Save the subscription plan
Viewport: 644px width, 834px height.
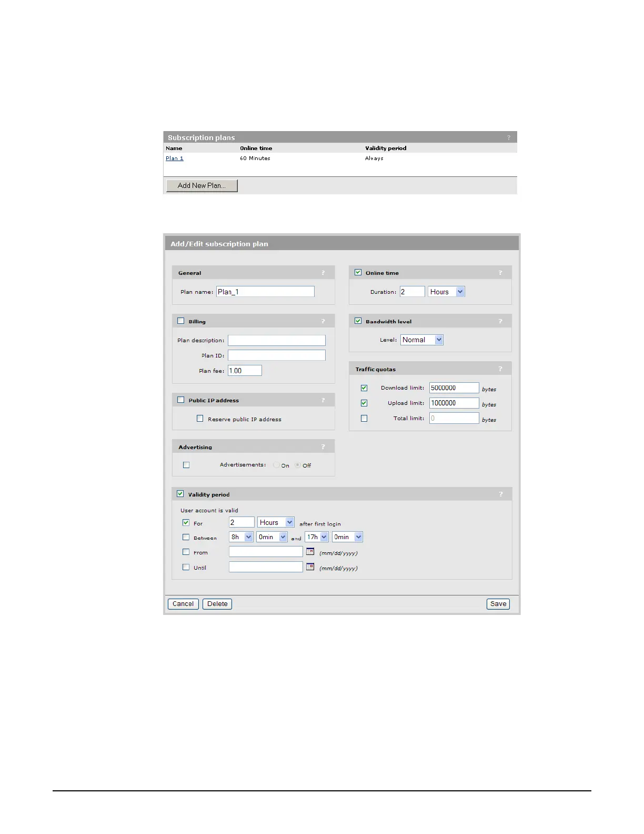[498, 604]
